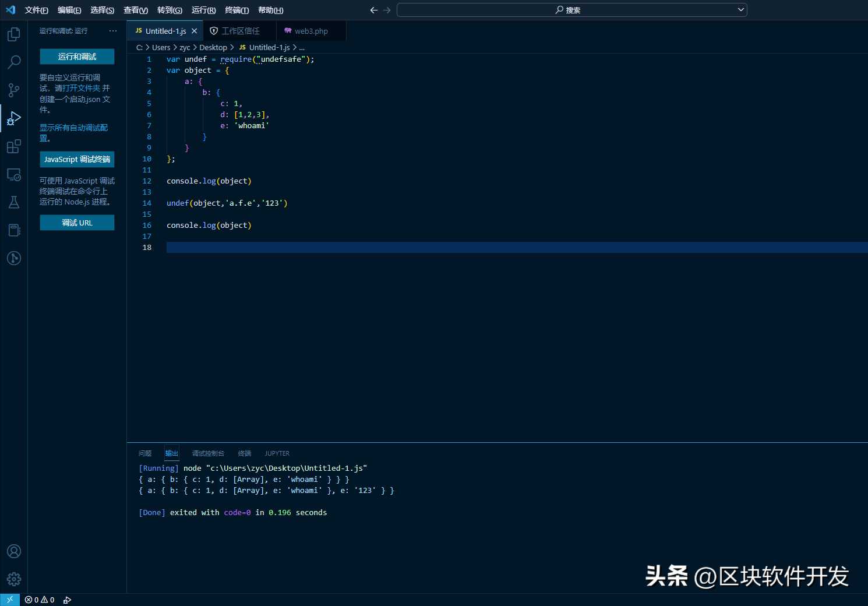The height and width of the screenshot is (606, 868).
Task: Select the Users breadcrumb segment
Action: [x=161, y=48]
